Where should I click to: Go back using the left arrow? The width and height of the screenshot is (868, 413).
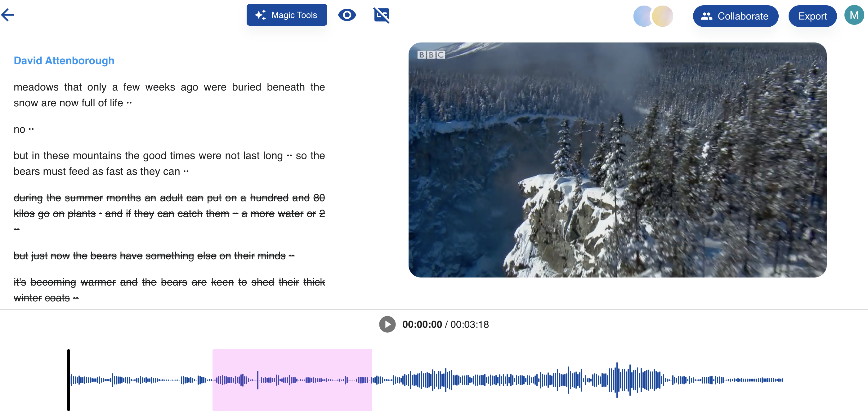pos(8,15)
